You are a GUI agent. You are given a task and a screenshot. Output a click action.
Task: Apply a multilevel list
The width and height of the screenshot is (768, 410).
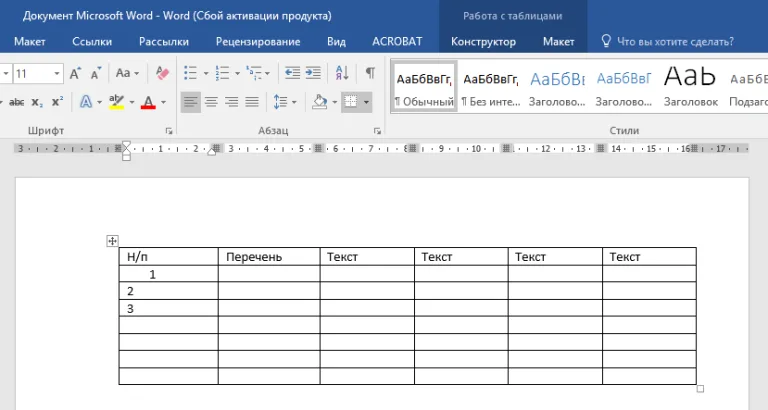click(254, 73)
